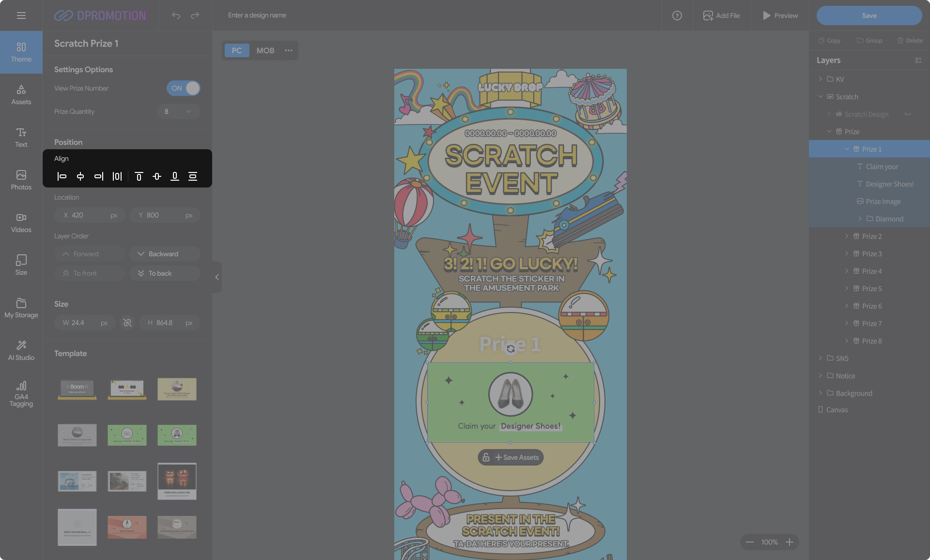The height and width of the screenshot is (560, 930).
Task: Click the align bottom edges icon
Action: [x=175, y=176]
